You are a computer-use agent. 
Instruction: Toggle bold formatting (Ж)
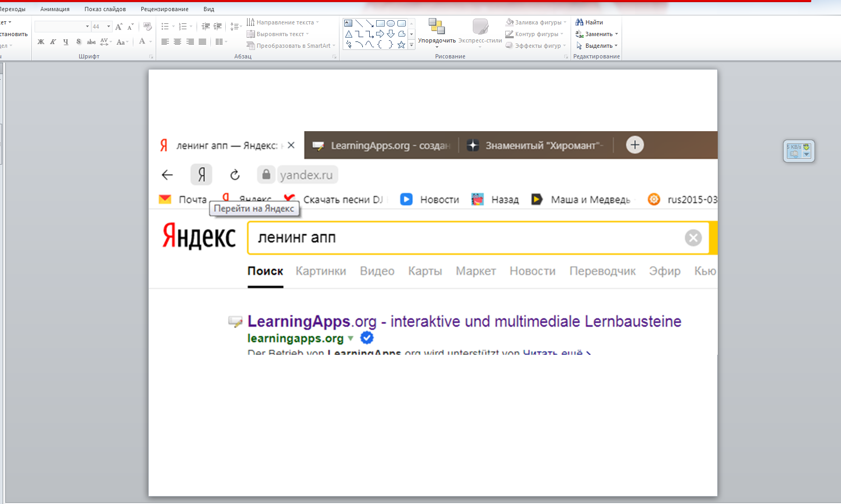[41, 42]
